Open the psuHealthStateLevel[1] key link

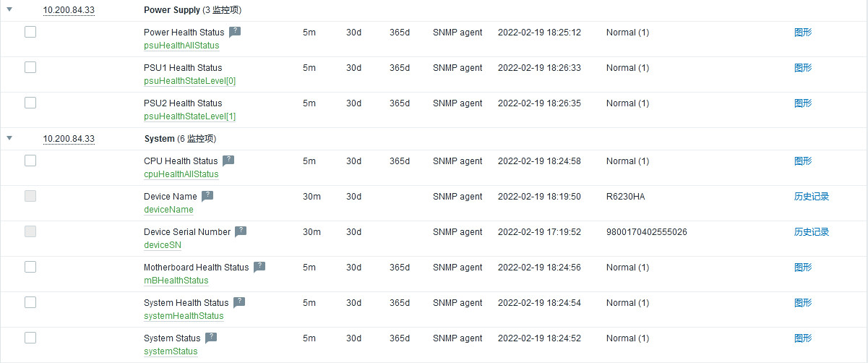point(190,116)
